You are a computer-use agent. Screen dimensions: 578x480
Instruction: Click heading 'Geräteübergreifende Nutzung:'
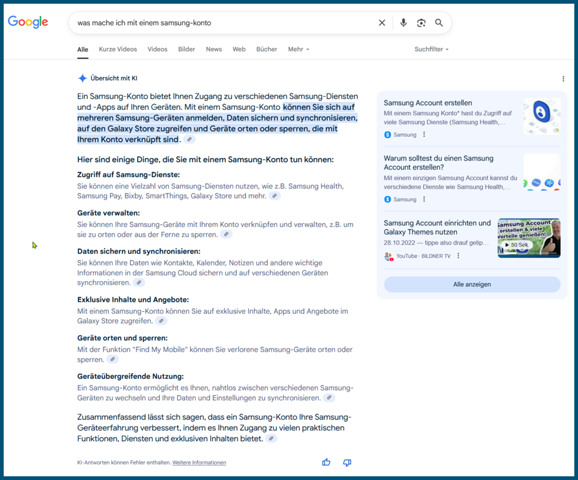point(130,376)
